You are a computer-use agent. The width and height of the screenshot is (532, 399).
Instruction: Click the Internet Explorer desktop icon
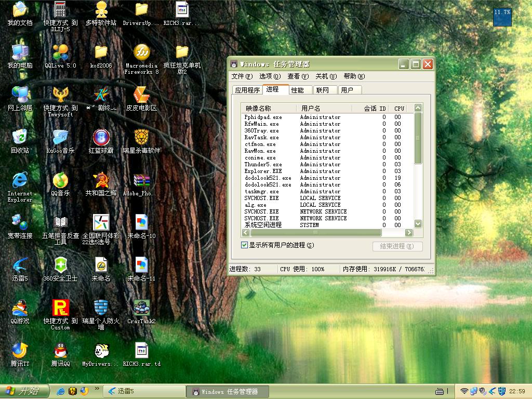20,180
